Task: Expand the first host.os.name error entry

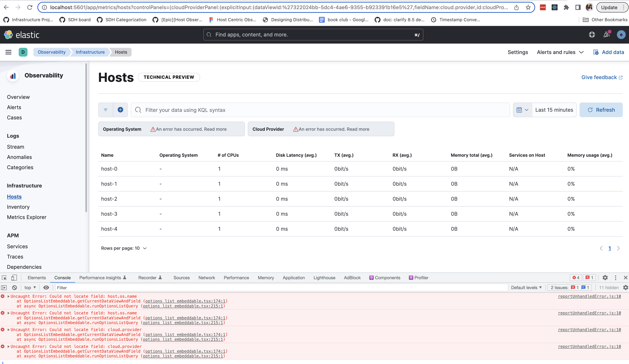Action: click(x=8, y=296)
